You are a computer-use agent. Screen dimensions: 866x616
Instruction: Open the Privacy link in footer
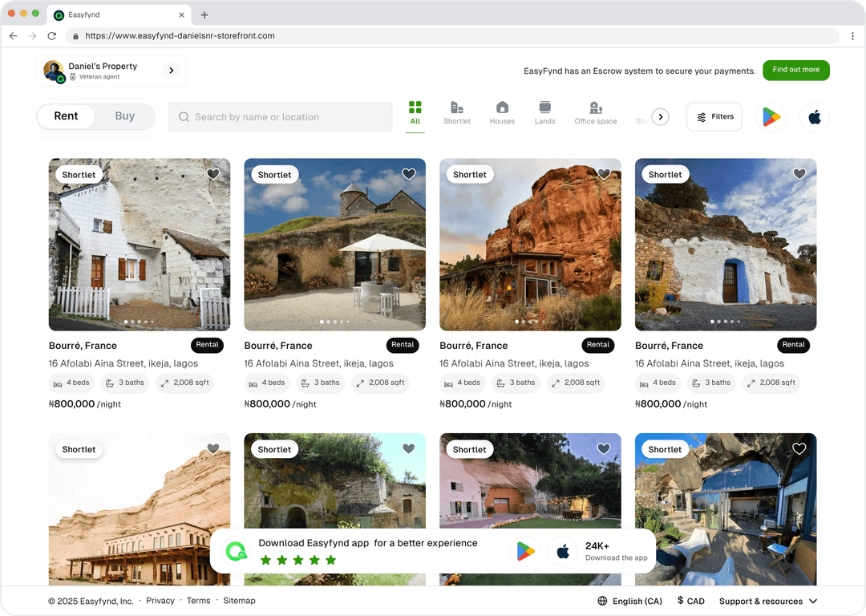point(160,601)
